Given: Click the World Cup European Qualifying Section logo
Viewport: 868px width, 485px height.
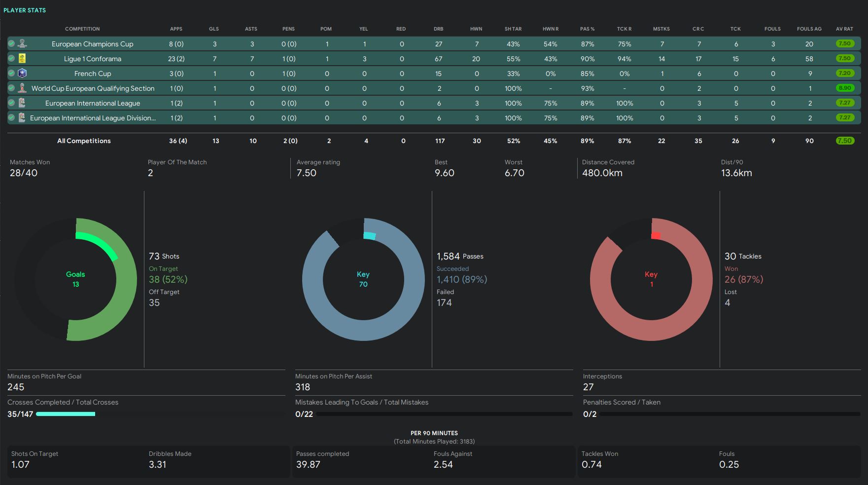Looking at the screenshot, I should coord(22,88).
